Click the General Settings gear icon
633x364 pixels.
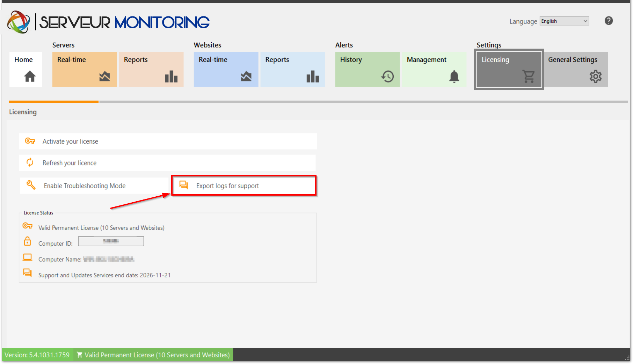[x=596, y=76]
